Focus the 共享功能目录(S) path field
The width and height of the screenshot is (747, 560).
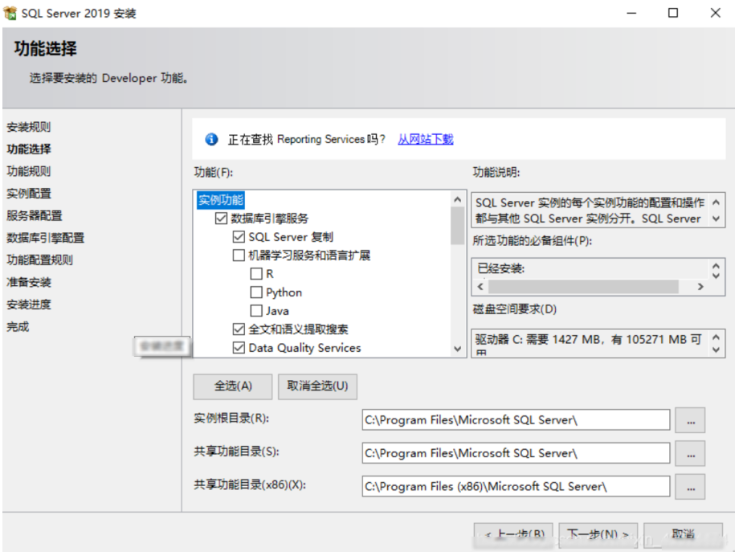516,453
